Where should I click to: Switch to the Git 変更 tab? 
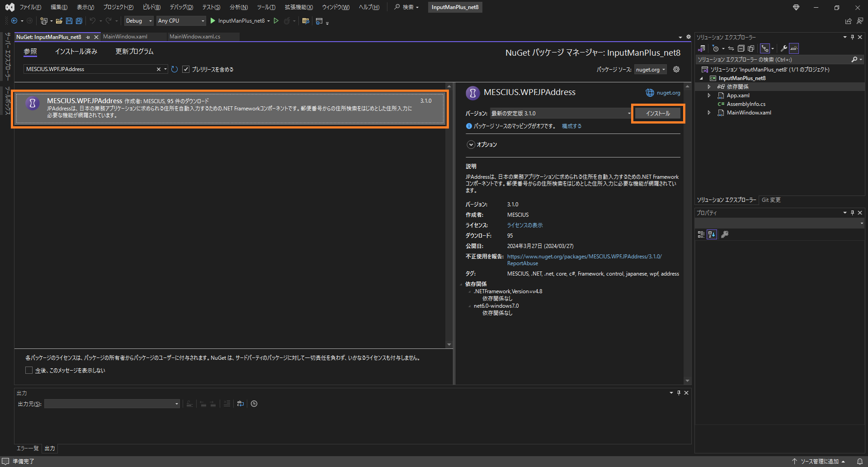coord(771,200)
